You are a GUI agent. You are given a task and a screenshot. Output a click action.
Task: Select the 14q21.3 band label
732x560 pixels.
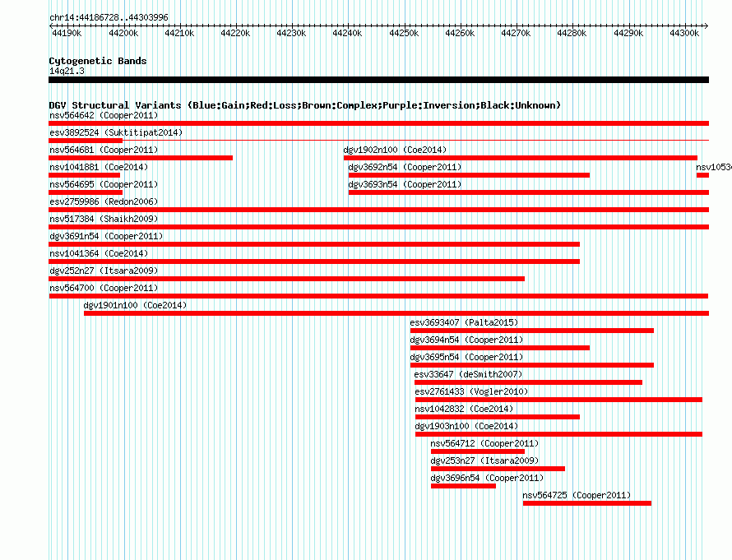(67, 71)
